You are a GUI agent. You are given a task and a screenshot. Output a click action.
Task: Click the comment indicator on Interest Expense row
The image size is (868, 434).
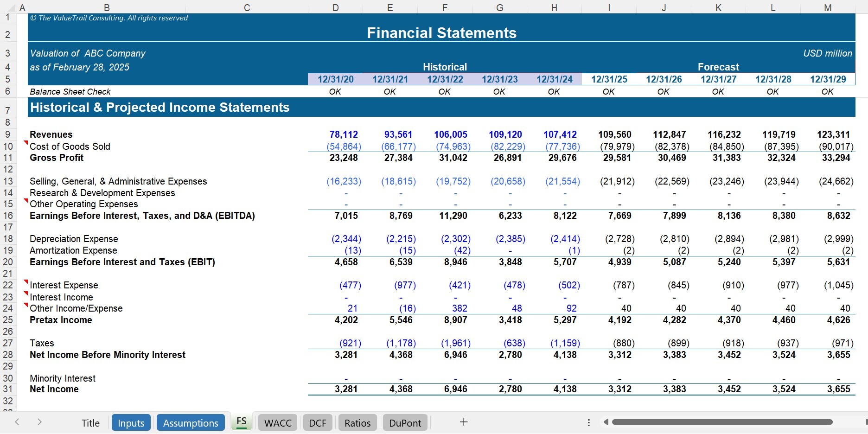tap(26, 281)
